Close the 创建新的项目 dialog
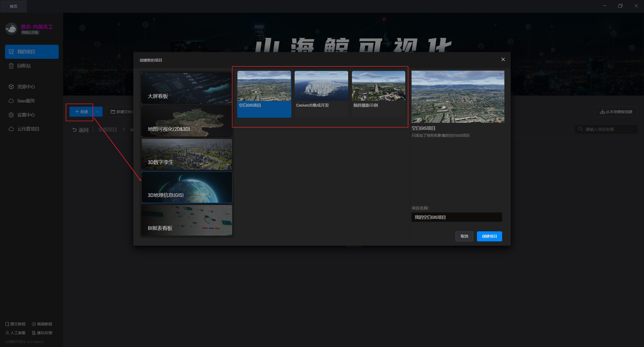Image resolution: width=644 pixels, height=347 pixels. [x=503, y=59]
